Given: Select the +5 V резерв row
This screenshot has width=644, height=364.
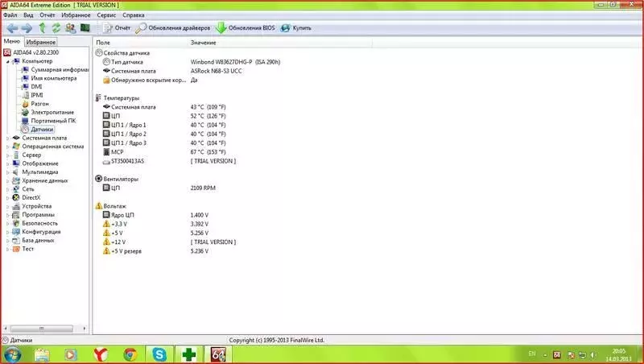Looking at the screenshot, I should 155,251.
